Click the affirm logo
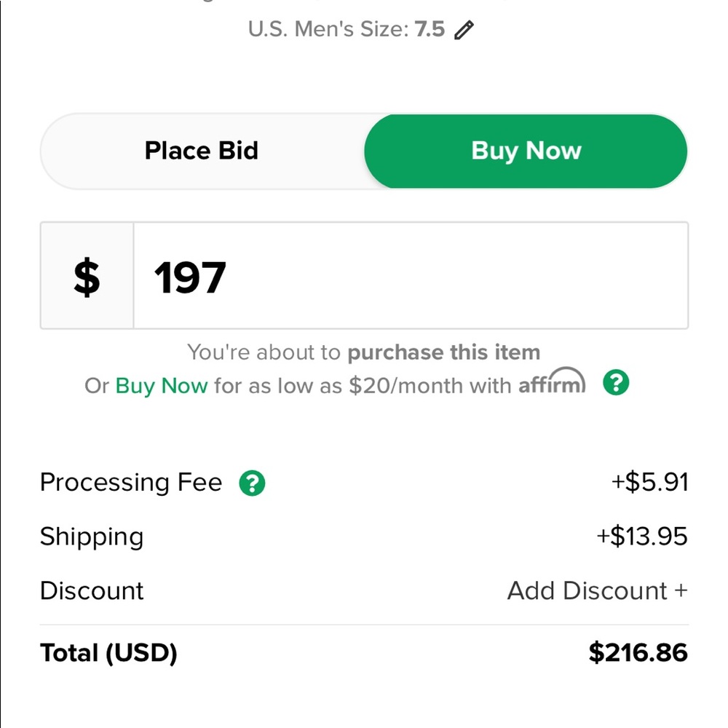This screenshot has height=728, width=728. (x=552, y=381)
